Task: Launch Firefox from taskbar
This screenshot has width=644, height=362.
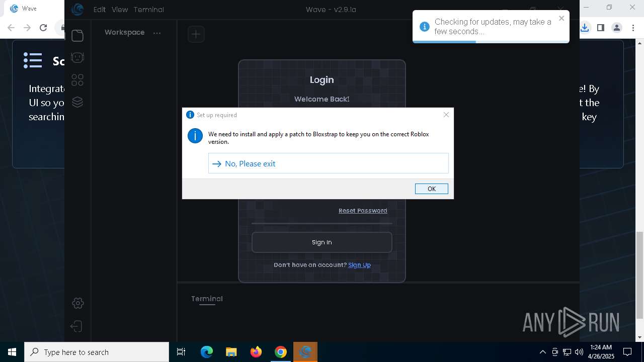Action: pyautogui.click(x=256, y=352)
